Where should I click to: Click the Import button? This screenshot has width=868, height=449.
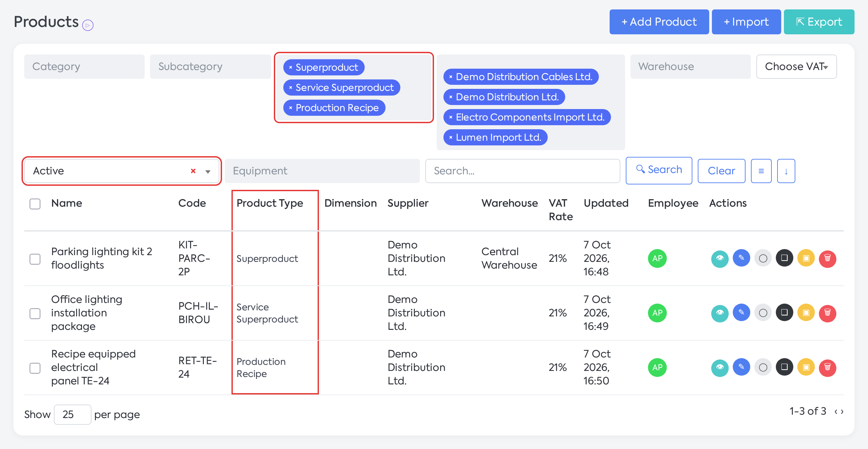(x=746, y=22)
